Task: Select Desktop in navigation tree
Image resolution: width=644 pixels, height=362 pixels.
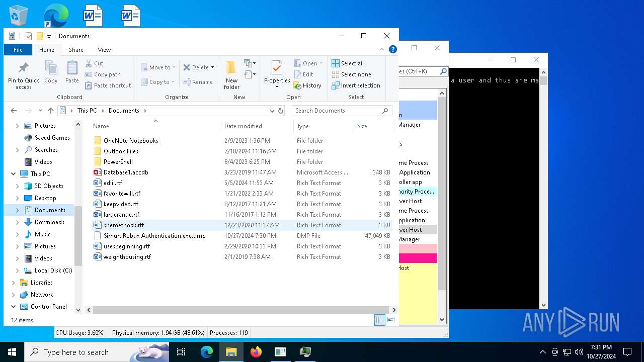Action: [x=45, y=198]
